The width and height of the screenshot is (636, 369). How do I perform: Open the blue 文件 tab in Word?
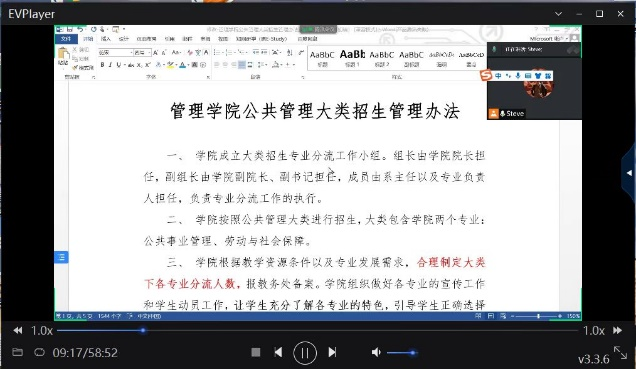coord(66,39)
